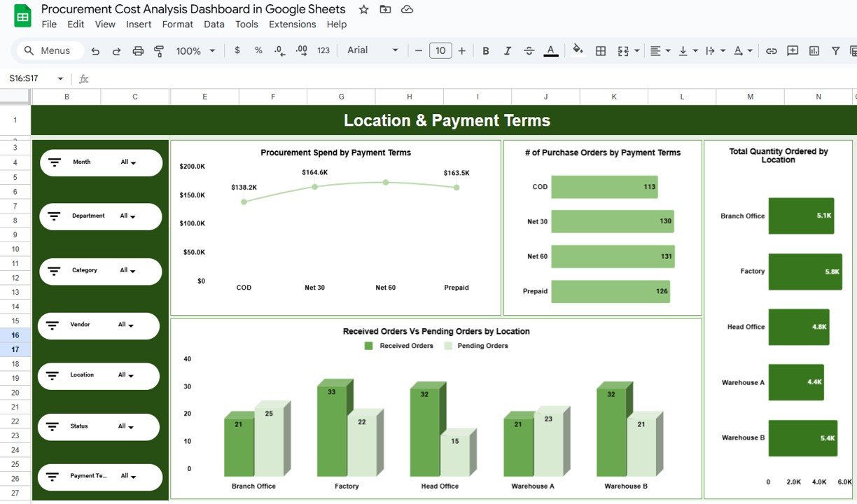This screenshot has height=504, width=857.
Task: Toggle italic formatting
Action: (x=508, y=50)
